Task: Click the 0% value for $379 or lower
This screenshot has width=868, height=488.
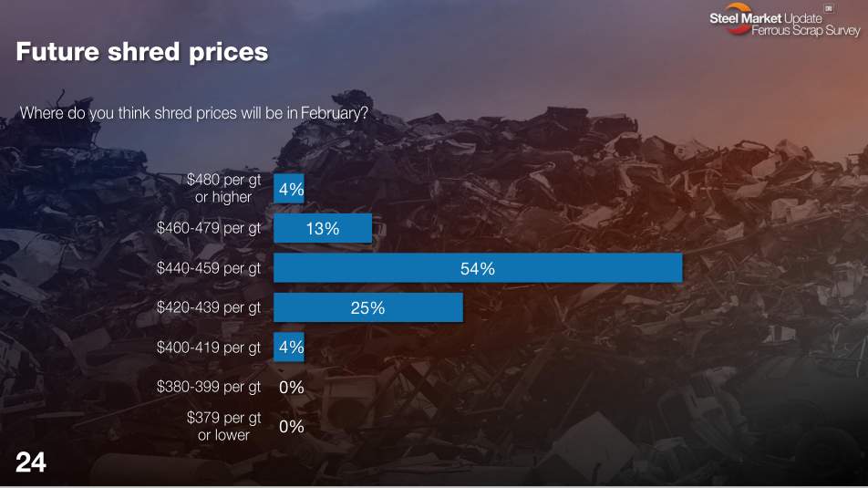Action: [292, 426]
